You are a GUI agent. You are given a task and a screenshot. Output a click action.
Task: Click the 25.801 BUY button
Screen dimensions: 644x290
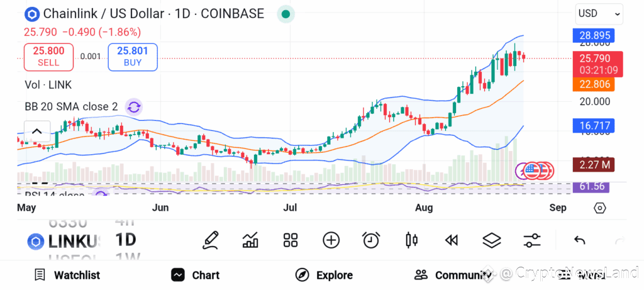click(x=133, y=57)
